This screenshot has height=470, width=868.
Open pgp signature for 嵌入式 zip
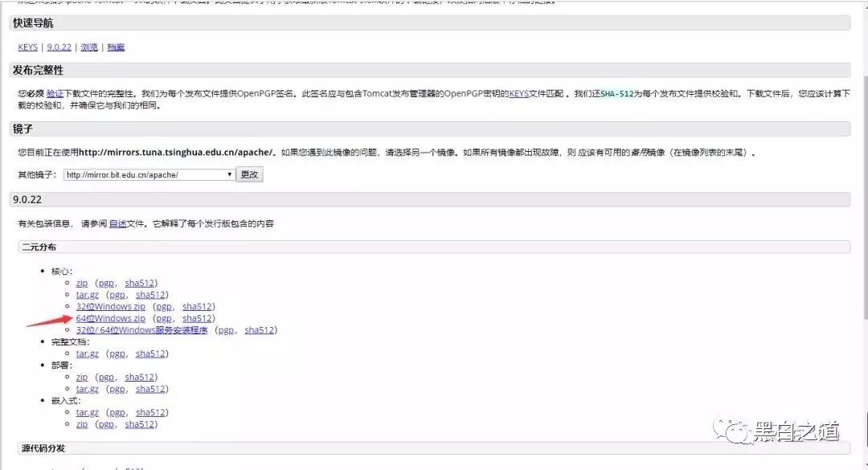point(106,424)
